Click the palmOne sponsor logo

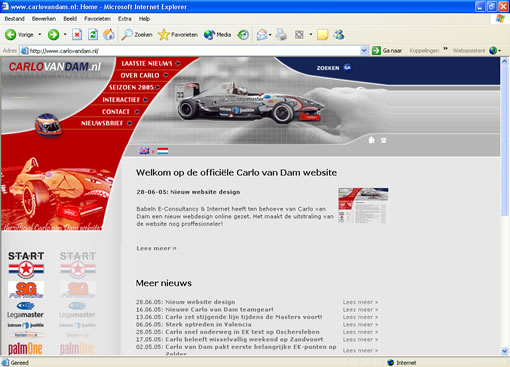click(25, 349)
